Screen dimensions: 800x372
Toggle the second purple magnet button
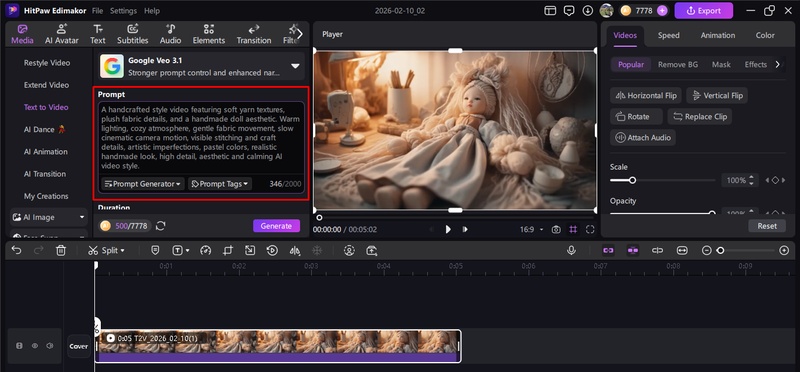point(633,251)
